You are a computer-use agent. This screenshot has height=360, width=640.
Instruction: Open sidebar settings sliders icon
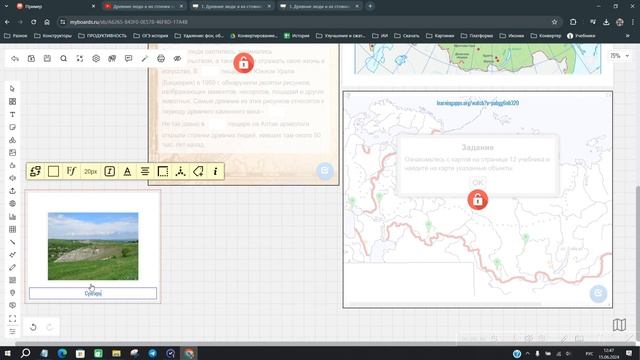(x=12, y=331)
